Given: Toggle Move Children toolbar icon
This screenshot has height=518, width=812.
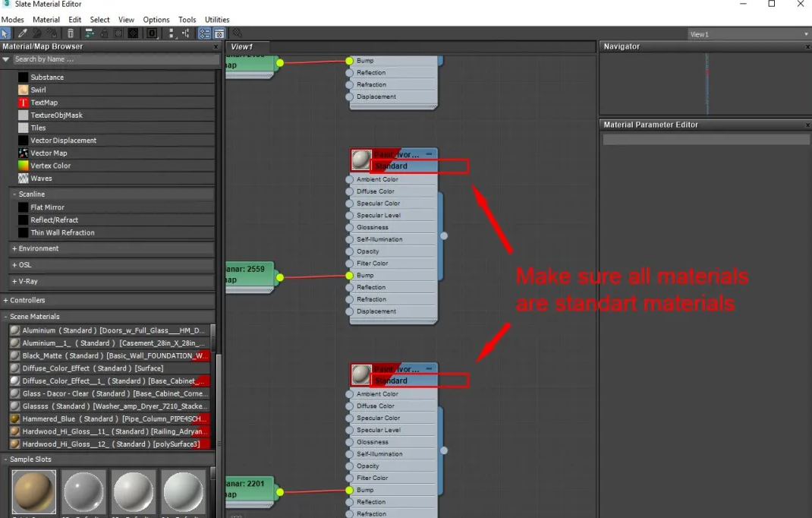Looking at the screenshot, I should click(89, 33).
